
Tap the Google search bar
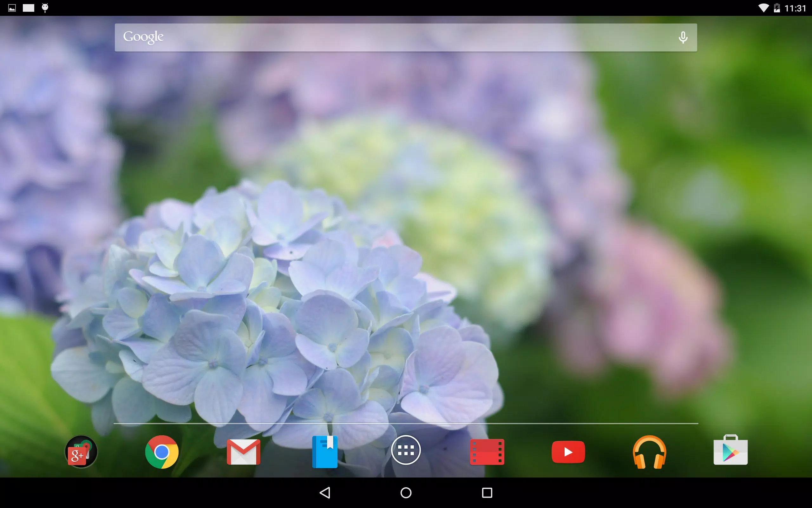pyautogui.click(x=406, y=37)
